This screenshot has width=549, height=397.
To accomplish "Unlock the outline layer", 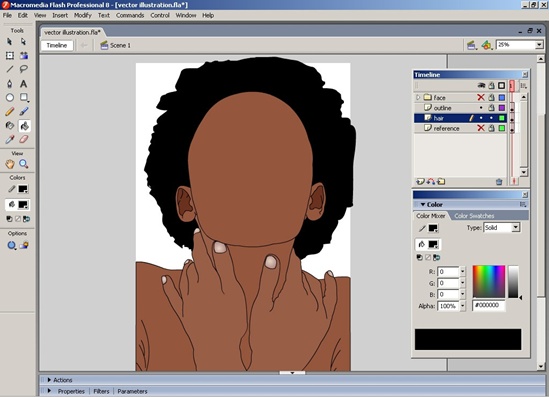I will click(x=491, y=108).
